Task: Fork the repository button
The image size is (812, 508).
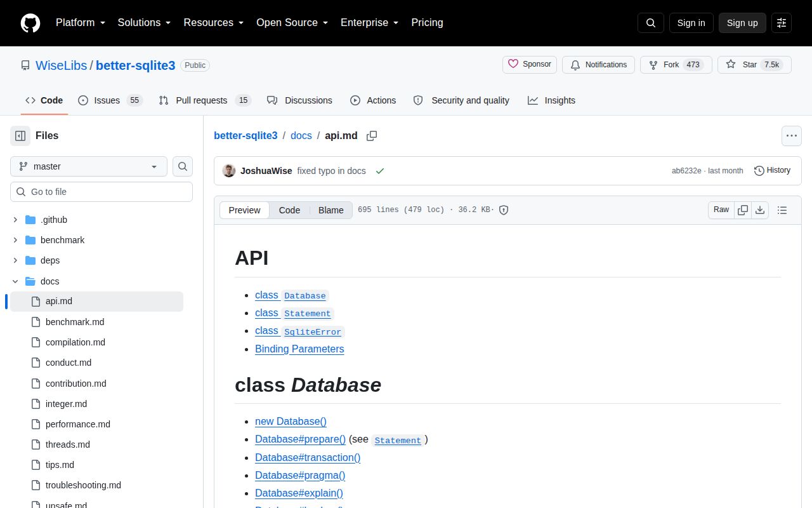Action: coord(676,65)
